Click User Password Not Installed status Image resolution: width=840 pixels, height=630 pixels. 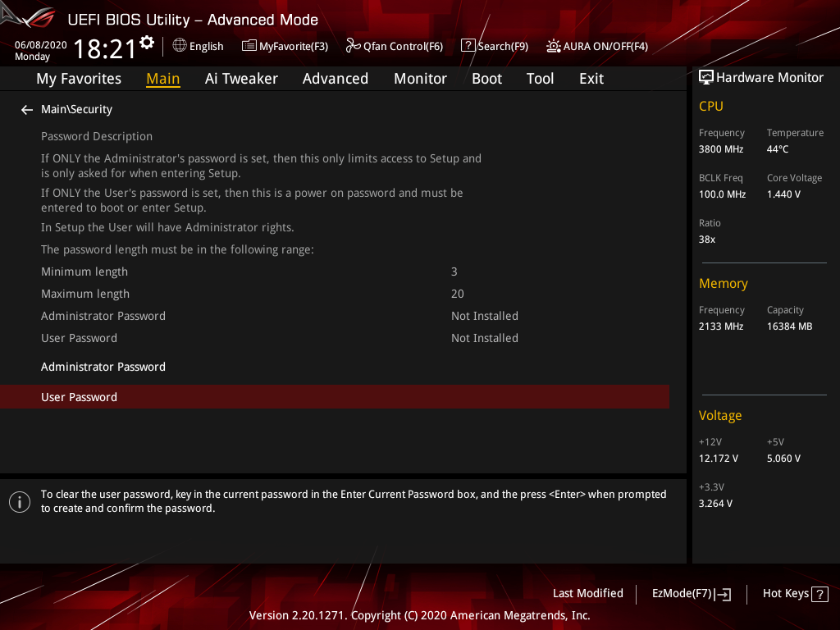click(x=485, y=338)
